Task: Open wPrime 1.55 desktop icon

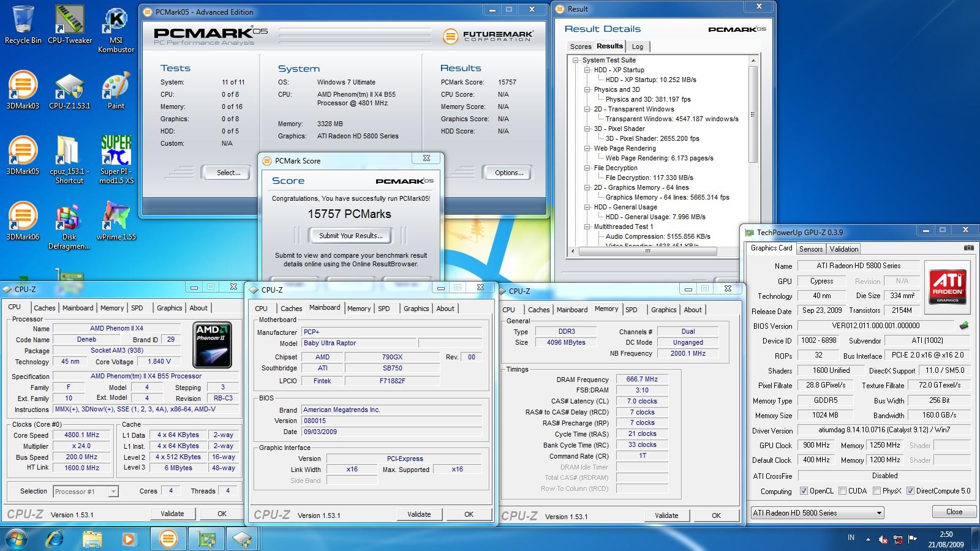Action: pyautogui.click(x=116, y=221)
